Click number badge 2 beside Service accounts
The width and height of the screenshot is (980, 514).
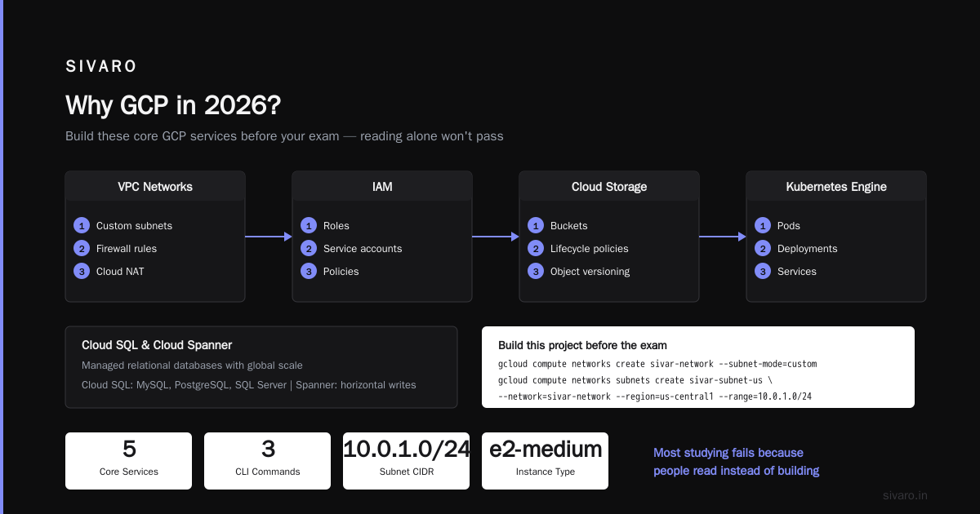pyautogui.click(x=308, y=249)
